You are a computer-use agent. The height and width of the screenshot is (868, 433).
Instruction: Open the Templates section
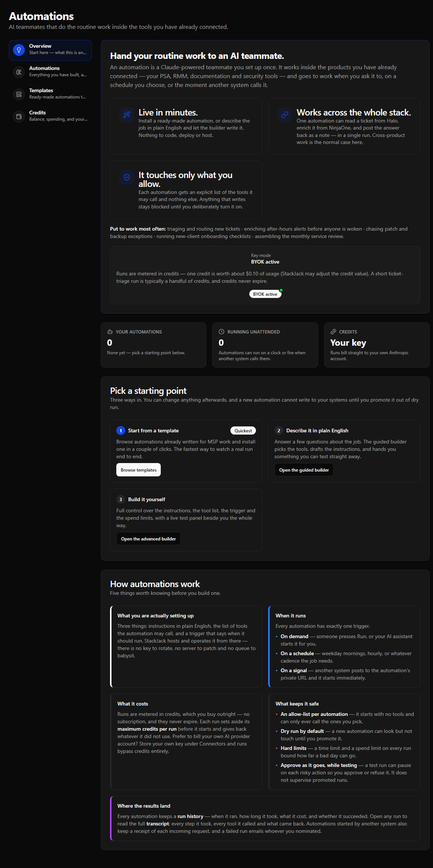coord(50,94)
